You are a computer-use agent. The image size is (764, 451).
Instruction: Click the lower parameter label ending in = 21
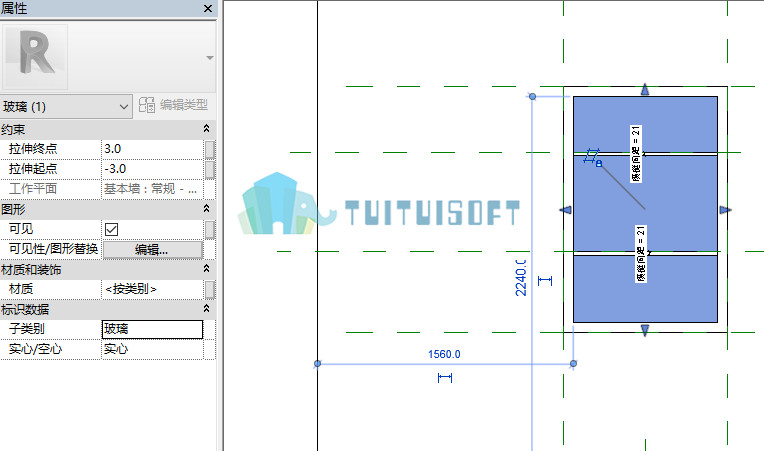point(641,253)
